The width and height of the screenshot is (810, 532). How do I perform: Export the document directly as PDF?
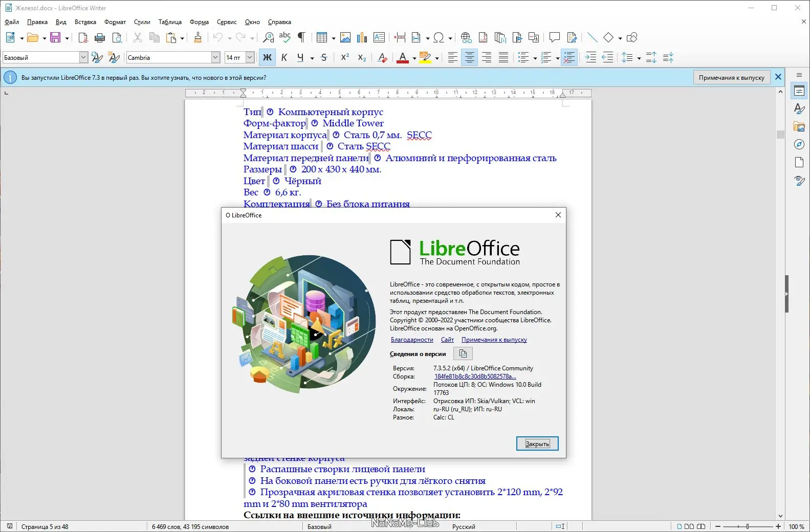point(83,37)
